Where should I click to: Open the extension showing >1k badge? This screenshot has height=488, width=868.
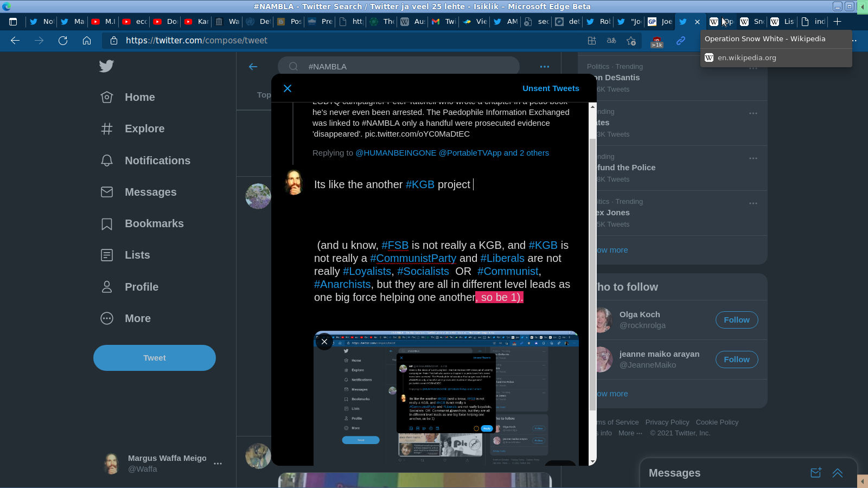[657, 42]
